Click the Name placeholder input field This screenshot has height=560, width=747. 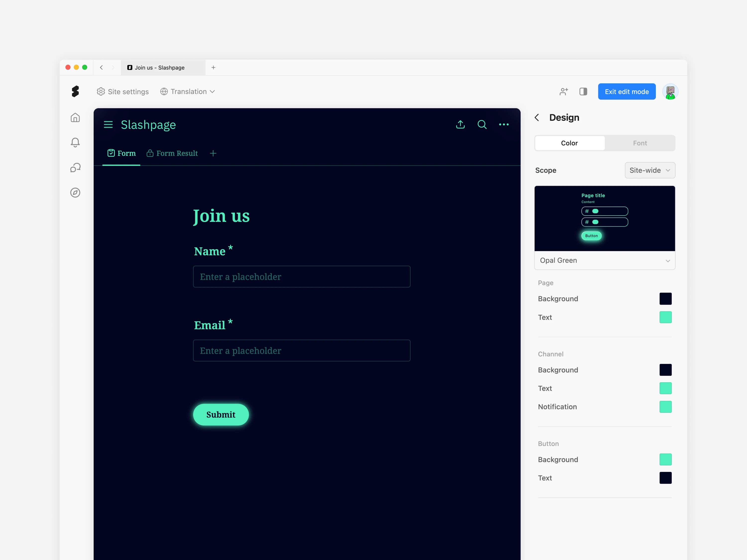302,277
